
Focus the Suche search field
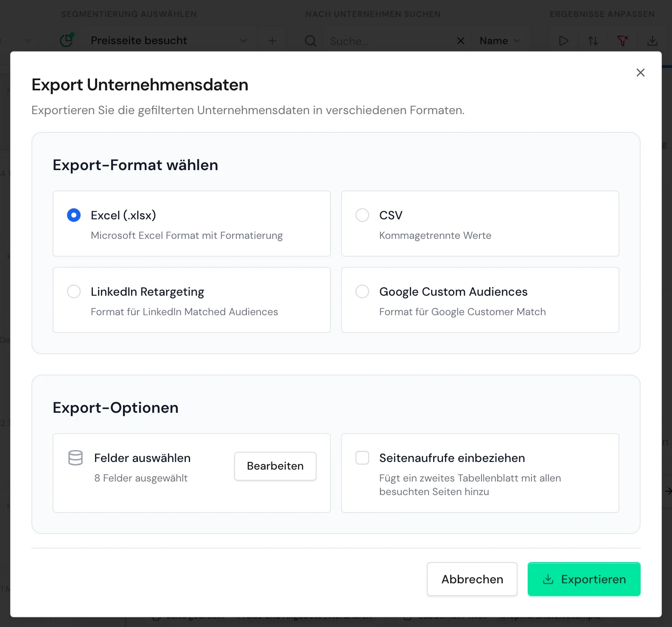[x=390, y=41]
